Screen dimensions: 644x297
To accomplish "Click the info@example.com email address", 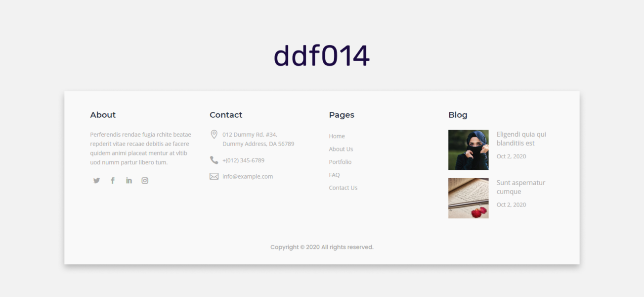I will (248, 176).
